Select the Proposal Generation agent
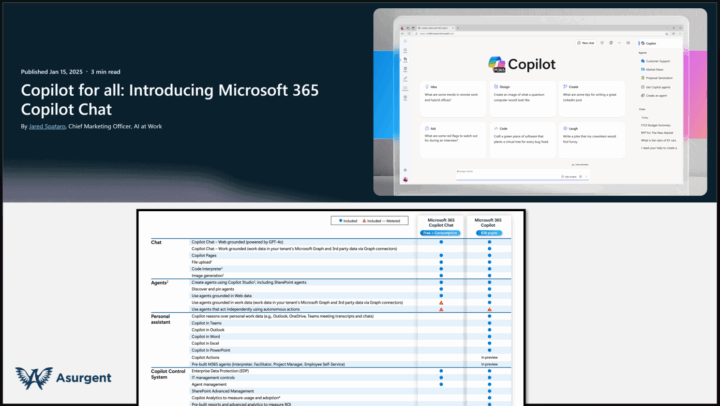Screen dimensions: 720x406 (x=657, y=78)
